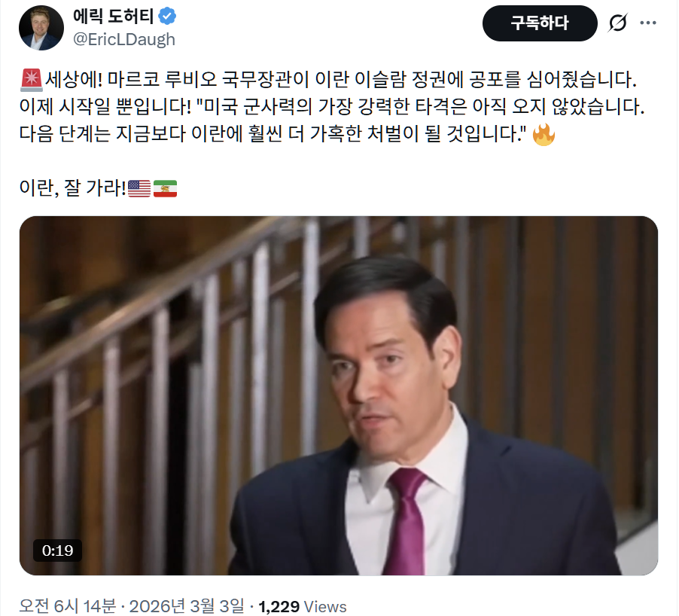
Task: Open Eric Daugherty's profile avatar
Action: [41, 28]
